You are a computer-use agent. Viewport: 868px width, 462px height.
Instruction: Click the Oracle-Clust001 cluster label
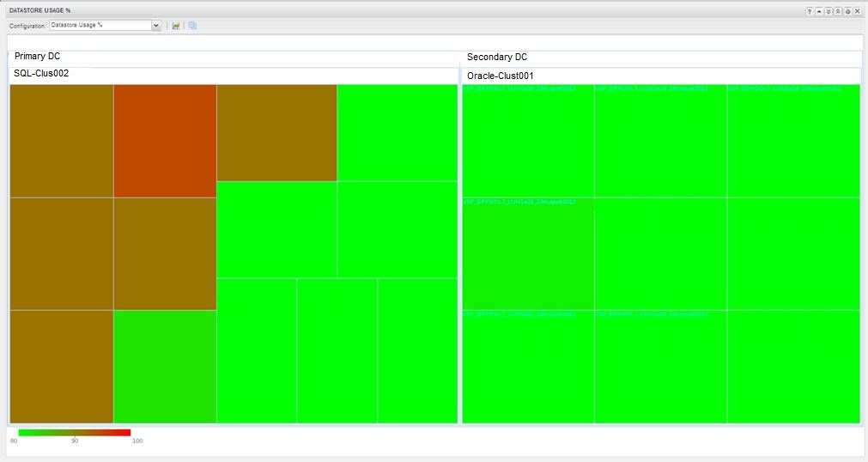[x=500, y=76]
